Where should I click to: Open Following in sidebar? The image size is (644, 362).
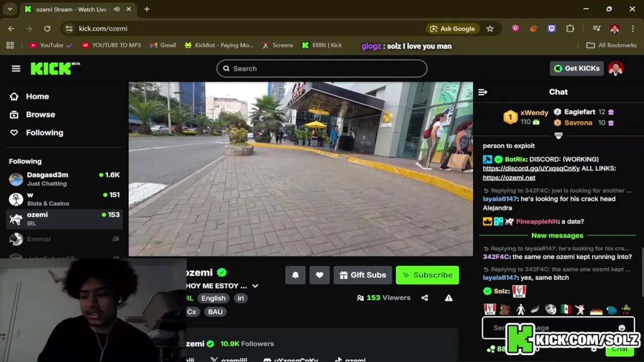[37, 132]
